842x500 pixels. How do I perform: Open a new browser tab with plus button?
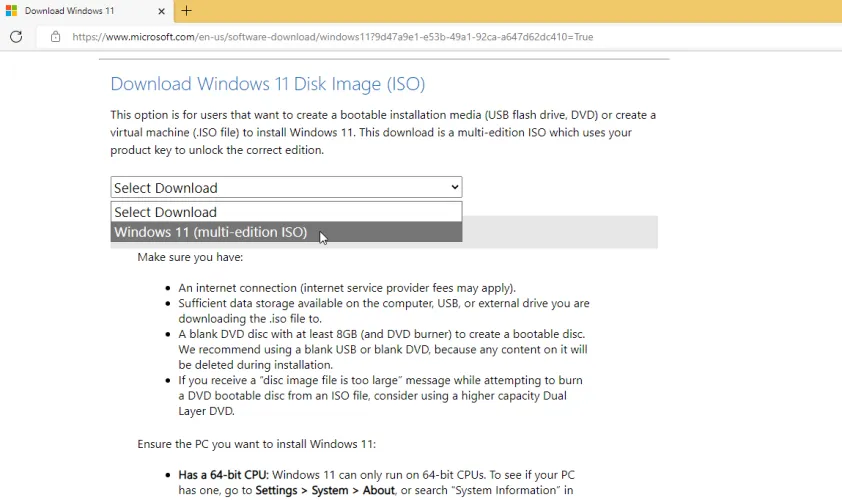(x=186, y=11)
